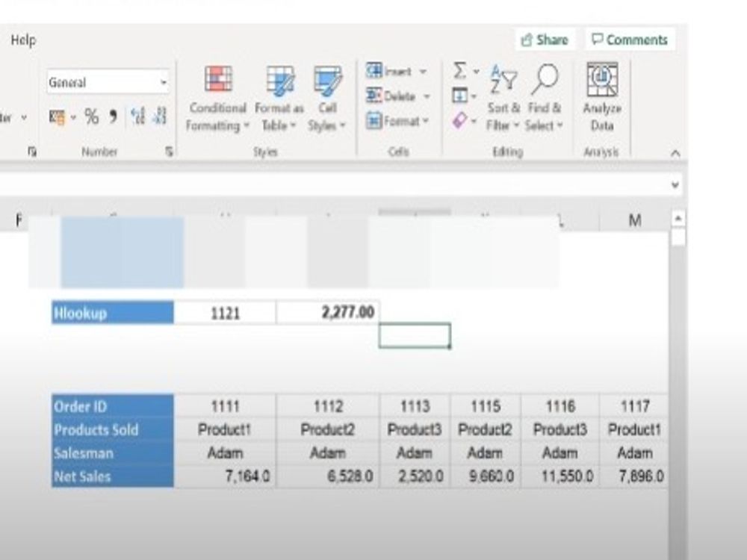Expand the formula bar chevron
Viewport: 747px width, 560px height.
[x=675, y=184]
